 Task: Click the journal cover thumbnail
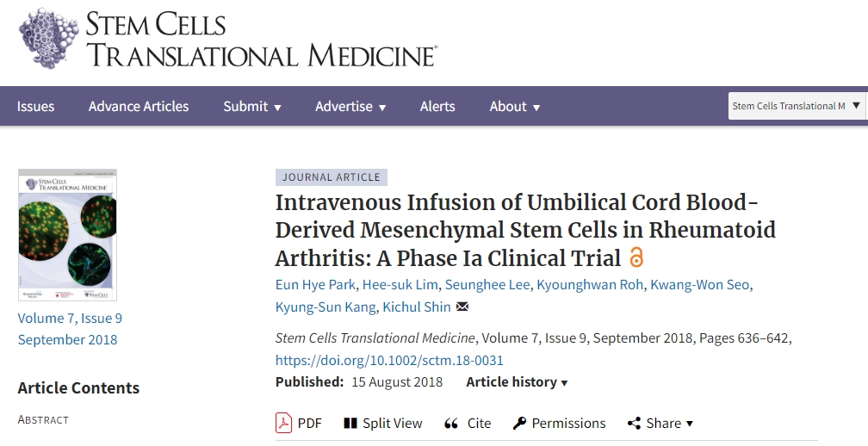[x=67, y=234]
